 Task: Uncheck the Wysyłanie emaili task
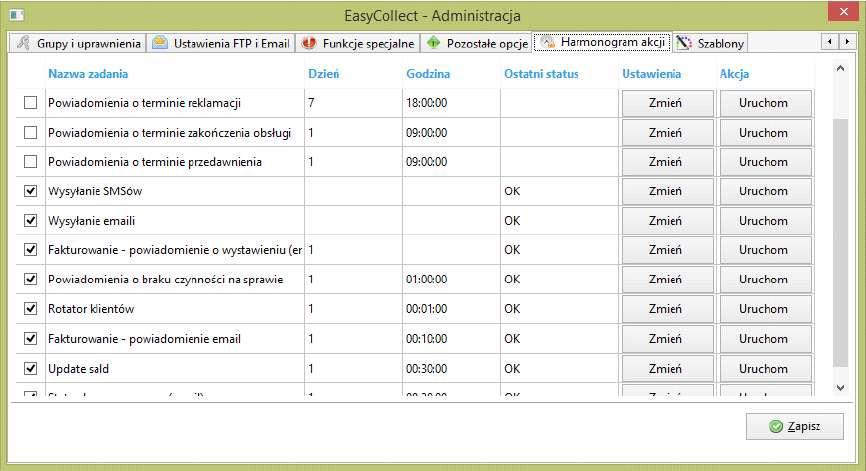(x=30, y=221)
